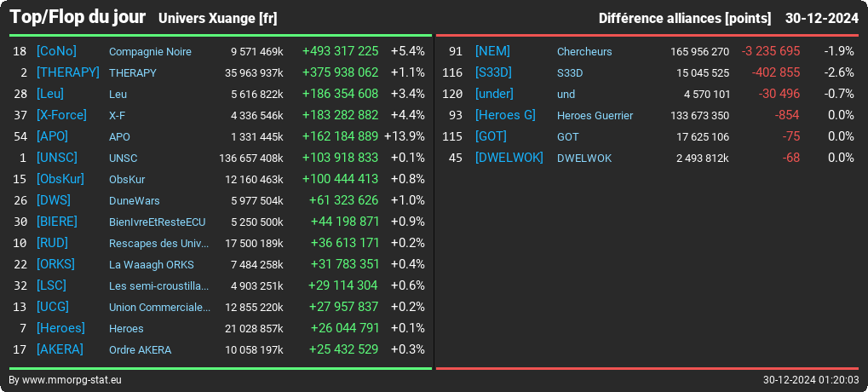
Task: Click the [Leu] alliance tag
Action: click(x=49, y=94)
